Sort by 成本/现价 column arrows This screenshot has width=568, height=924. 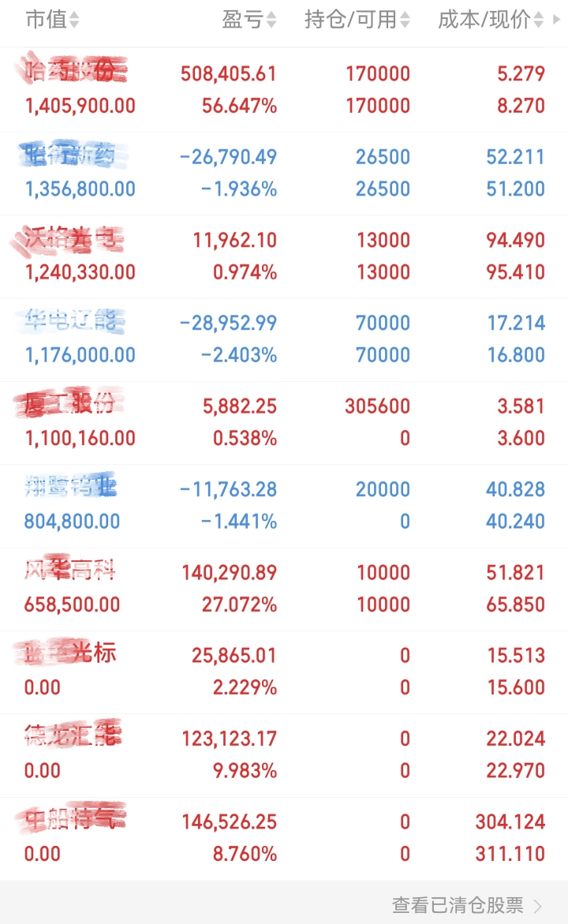[x=538, y=20]
